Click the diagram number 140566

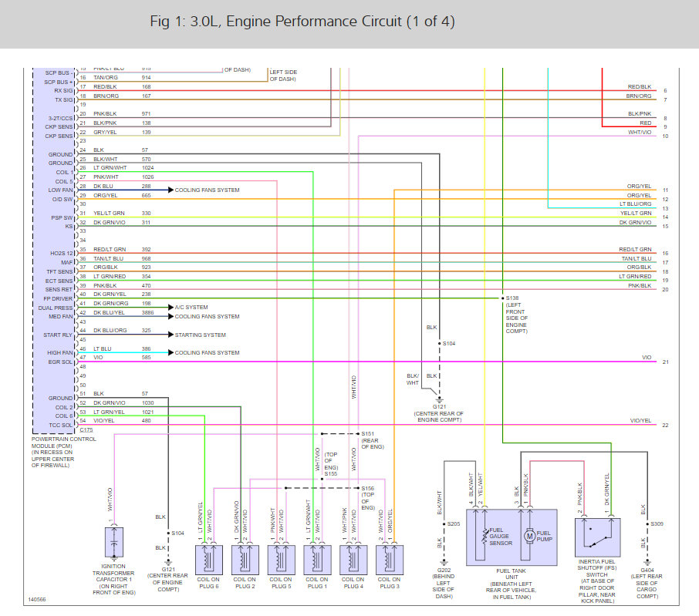tap(37, 600)
